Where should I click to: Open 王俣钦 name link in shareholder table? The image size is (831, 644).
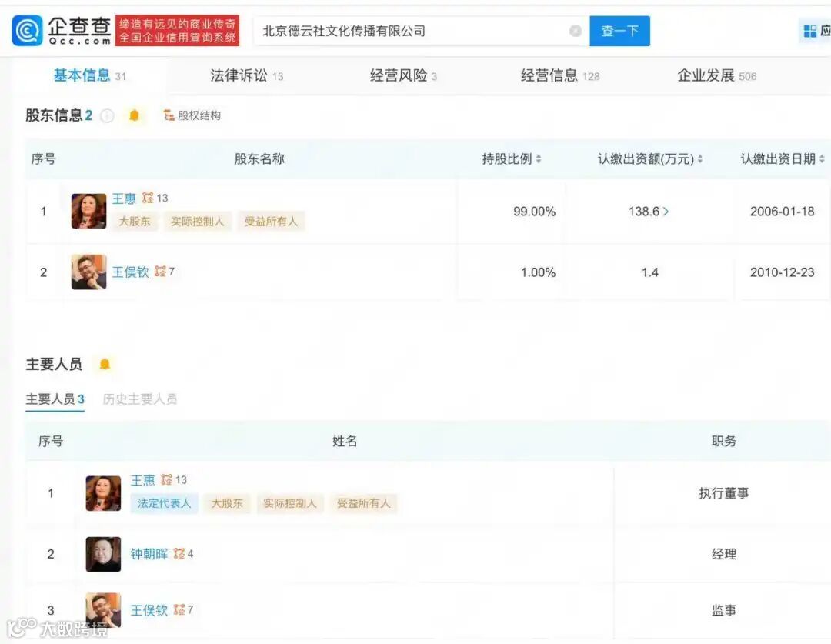pos(130,272)
